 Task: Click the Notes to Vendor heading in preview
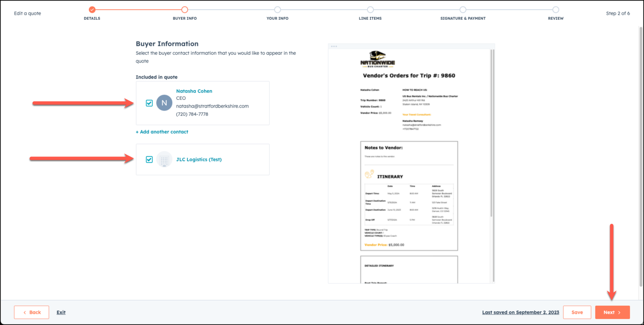(384, 148)
